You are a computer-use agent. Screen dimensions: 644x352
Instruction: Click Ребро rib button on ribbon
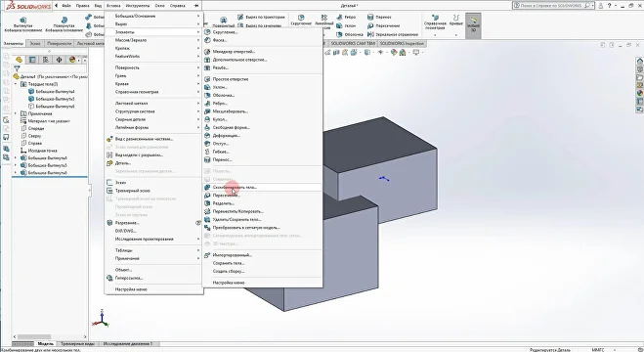347,18
